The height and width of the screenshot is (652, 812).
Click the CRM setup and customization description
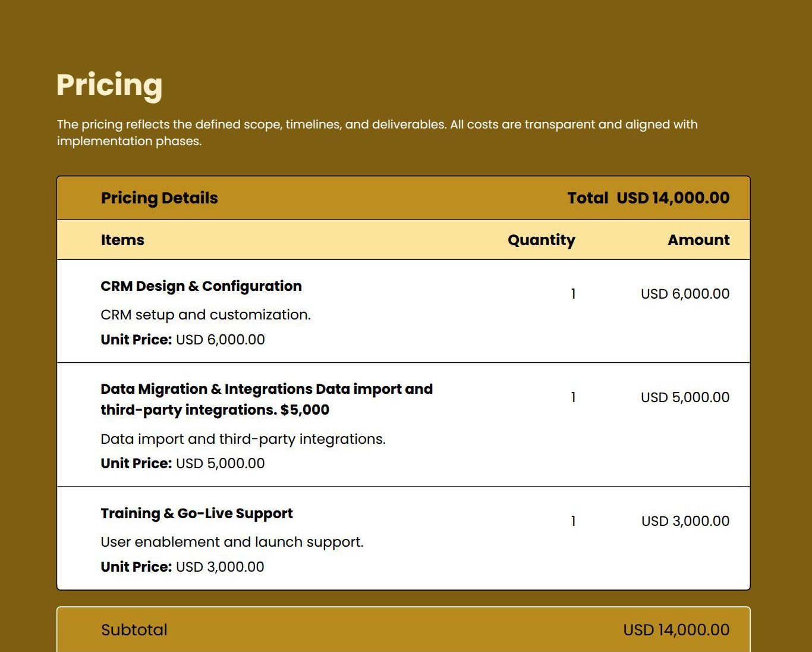(206, 315)
